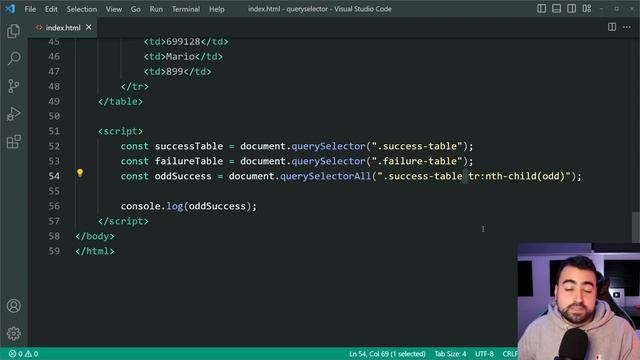Click the </html> closing tag

click(x=95, y=251)
